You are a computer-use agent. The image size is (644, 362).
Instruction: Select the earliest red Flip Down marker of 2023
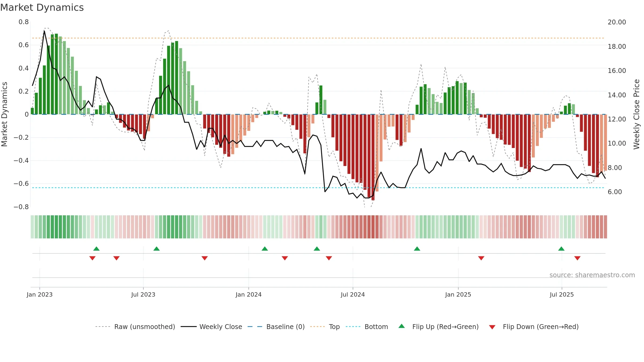[93, 258]
